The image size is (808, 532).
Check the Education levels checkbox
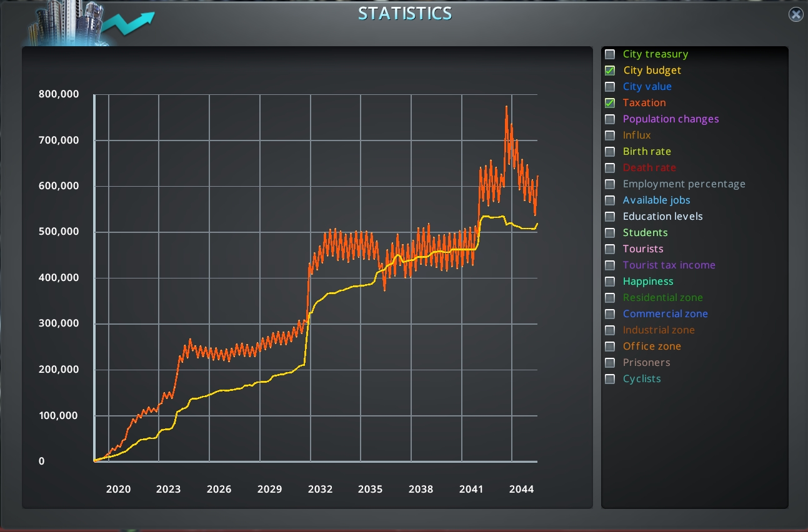point(610,217)
